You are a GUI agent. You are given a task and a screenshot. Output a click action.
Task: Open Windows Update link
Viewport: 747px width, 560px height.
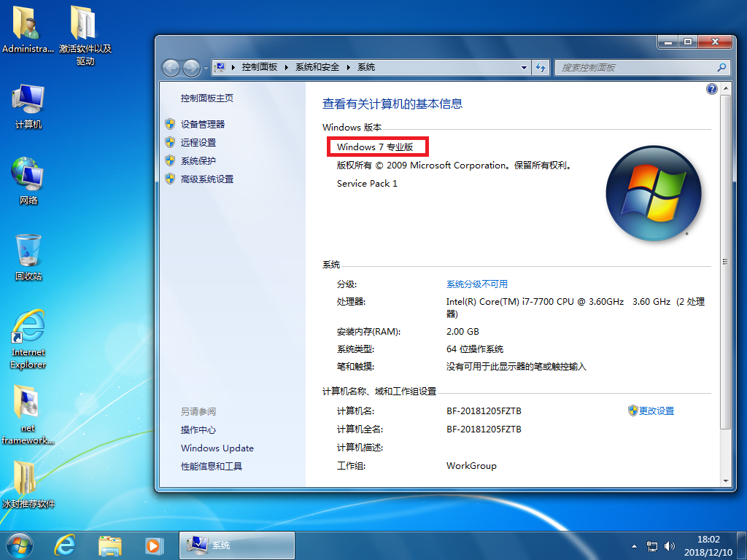(217, 448)
